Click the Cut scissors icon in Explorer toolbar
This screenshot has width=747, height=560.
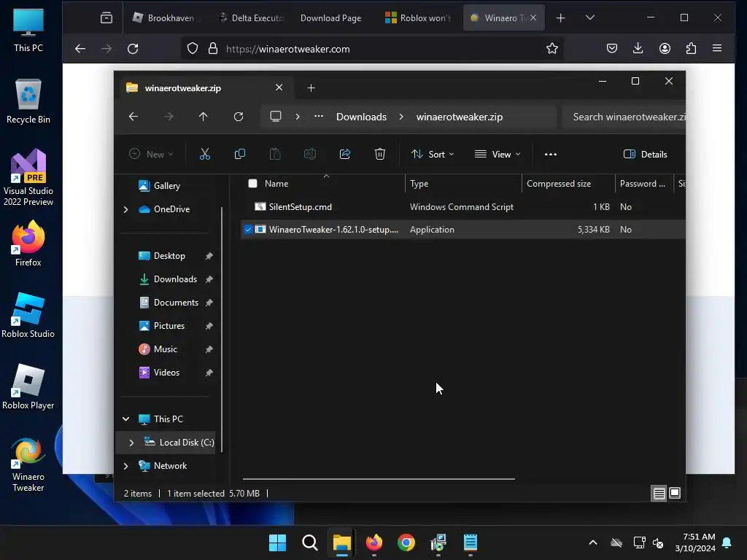pyautogui.click(x=204, y=155)
